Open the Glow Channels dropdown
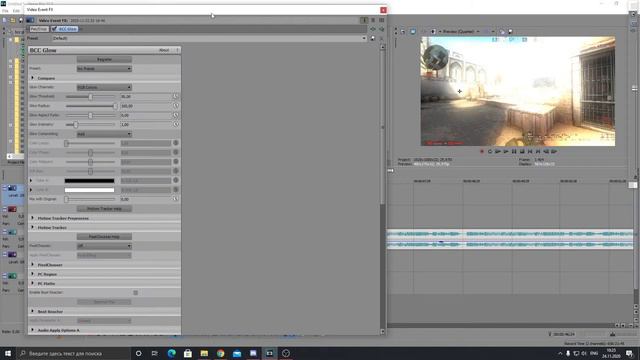640x360 pixels. coord(104,87)
